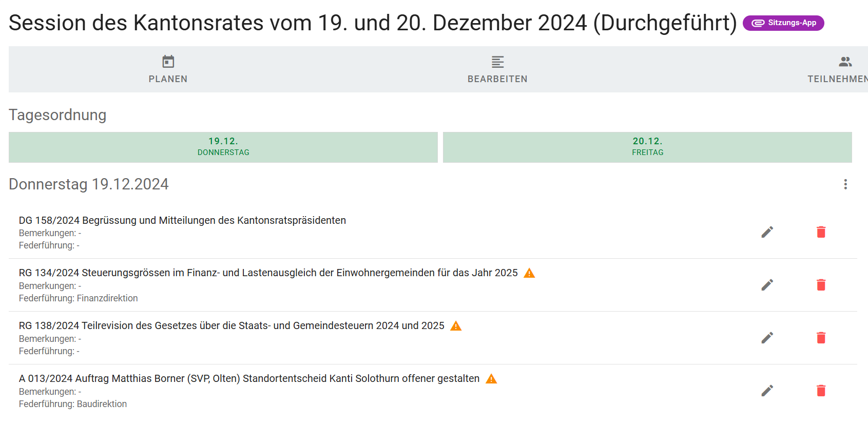Click warning icon beside RG 138/2024 title

pos(456,326)
